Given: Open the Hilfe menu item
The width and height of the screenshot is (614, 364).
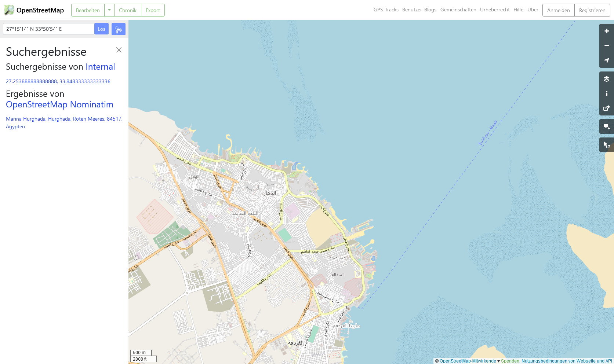Looking at the screenshot, I should 518,10.
